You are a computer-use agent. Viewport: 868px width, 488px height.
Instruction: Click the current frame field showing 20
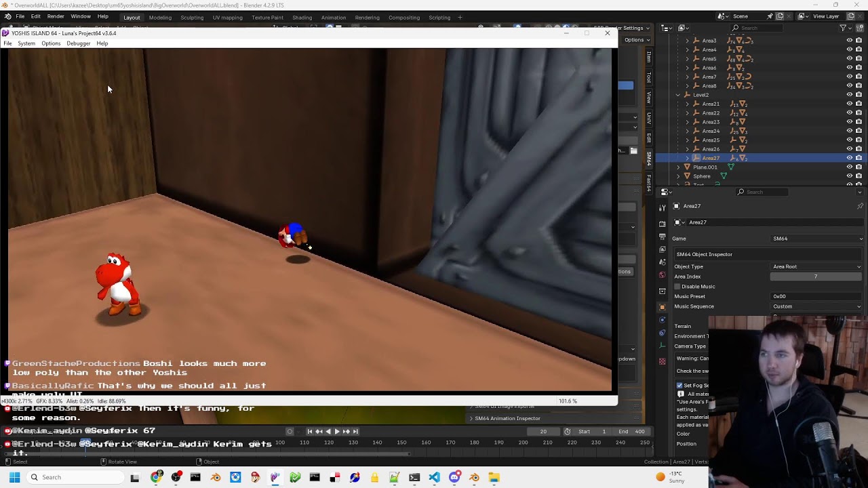(543, 432)
